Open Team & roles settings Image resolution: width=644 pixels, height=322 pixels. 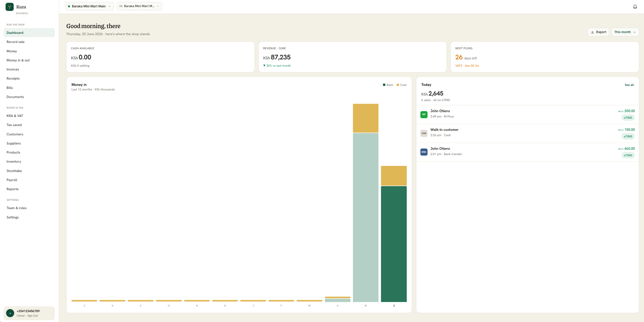point(29,208)
